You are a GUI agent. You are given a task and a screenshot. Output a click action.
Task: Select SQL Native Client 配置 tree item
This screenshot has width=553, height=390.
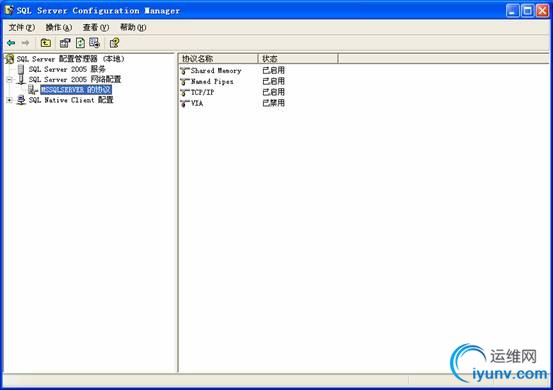[71, 100]
